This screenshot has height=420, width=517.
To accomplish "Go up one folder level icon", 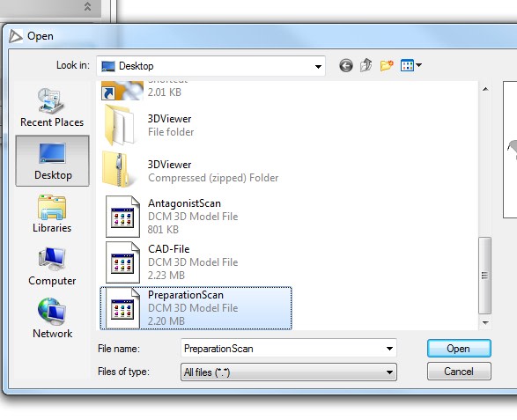I will 366,65.
